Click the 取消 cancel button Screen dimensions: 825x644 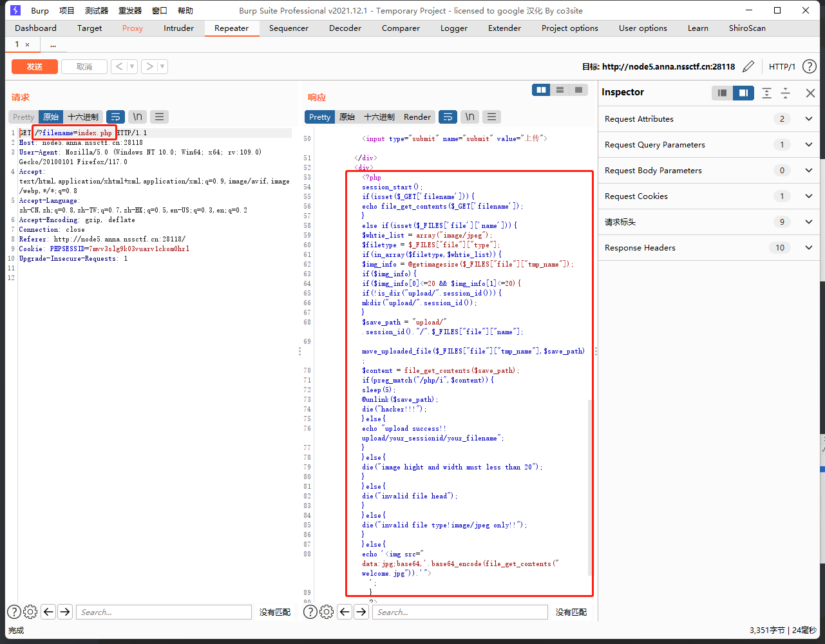coord(84,66)
